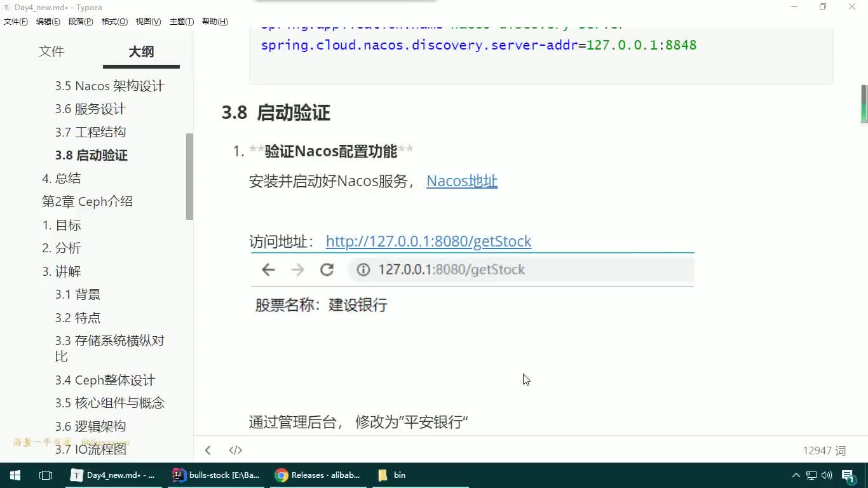Go to outline item 3.1 背景
Viewport: 868px width, 488px height.
pyautogui.click(x=78, y=294)
